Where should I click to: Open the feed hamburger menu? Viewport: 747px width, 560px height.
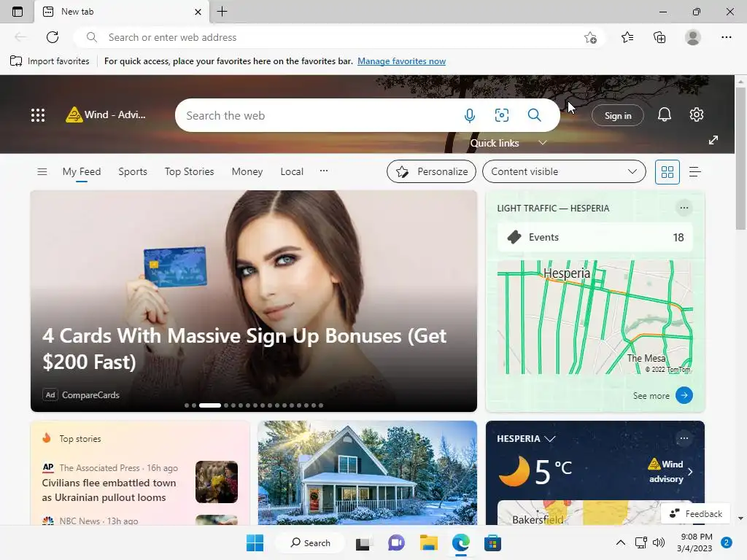tap(42, 171)
